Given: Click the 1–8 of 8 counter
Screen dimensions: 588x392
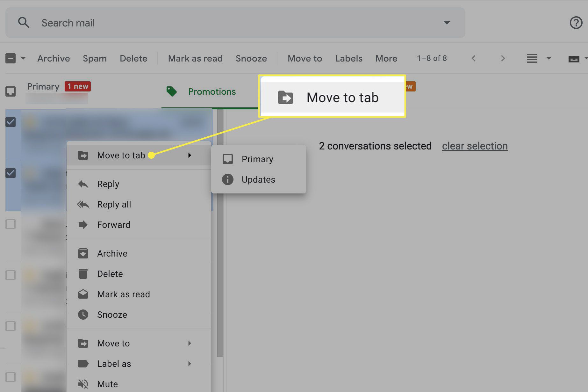Looking at the screenshot, I should (432, 58).
